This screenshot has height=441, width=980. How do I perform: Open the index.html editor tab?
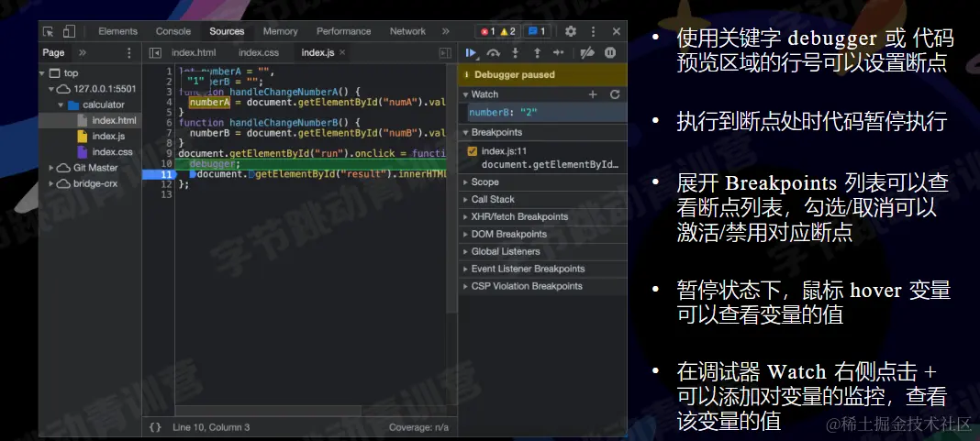pyautogui.click(x=194, y=53)
